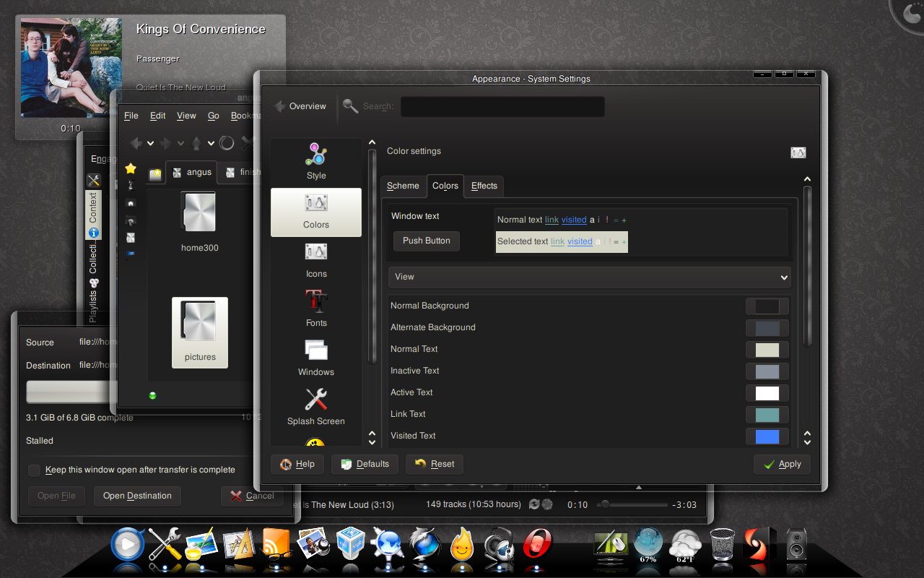Pick the Inactive Text color swatch
This screenshot has height=578, width=924.
(767, 371)
